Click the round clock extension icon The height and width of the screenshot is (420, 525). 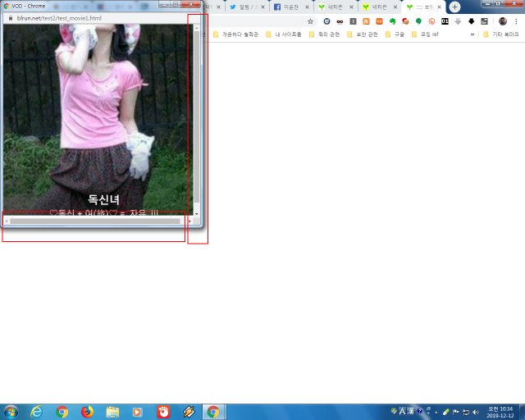coord(326,21)
